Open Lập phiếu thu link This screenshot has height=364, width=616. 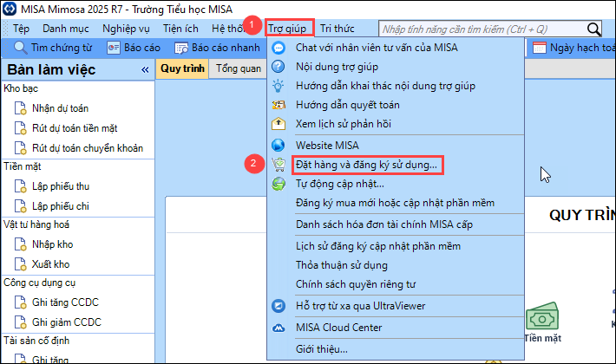pyautogui.click(x=61, y=186)
